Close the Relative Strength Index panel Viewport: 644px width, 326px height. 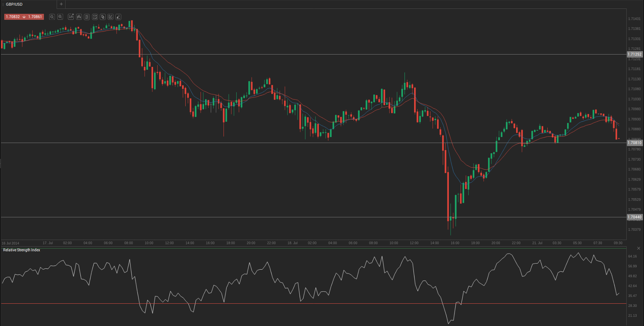tap(638, 248)
